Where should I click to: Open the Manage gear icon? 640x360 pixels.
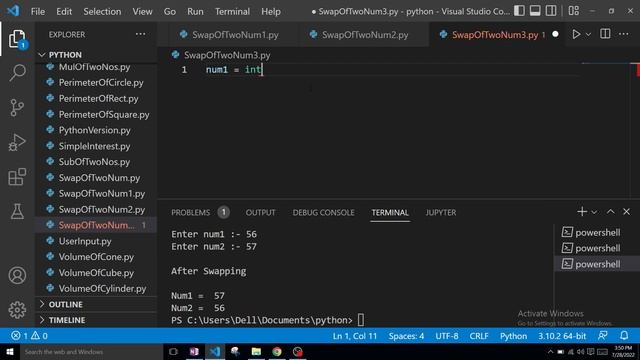pyautogui.click(x=17, y=310)
